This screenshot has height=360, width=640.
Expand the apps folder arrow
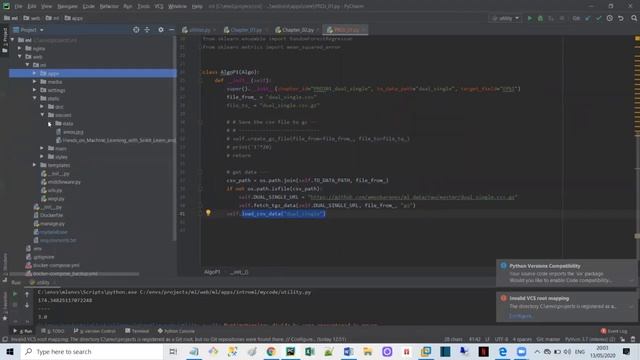[35, 73]
